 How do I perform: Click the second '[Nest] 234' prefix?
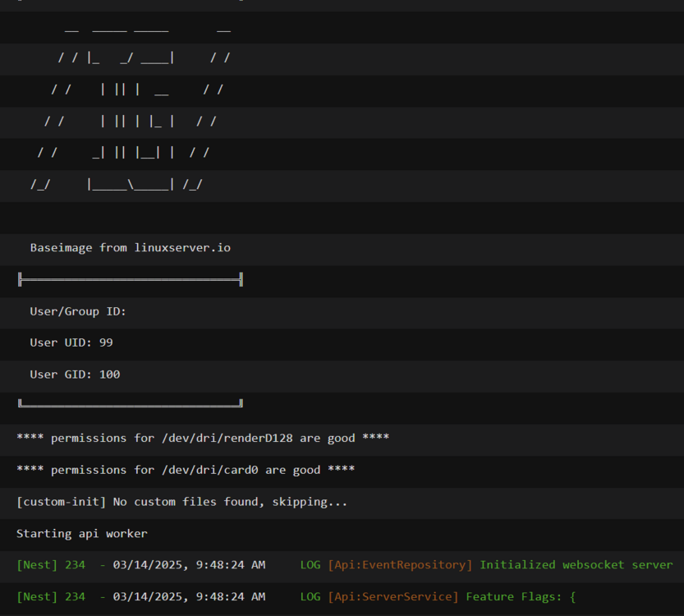coord(51,597)
